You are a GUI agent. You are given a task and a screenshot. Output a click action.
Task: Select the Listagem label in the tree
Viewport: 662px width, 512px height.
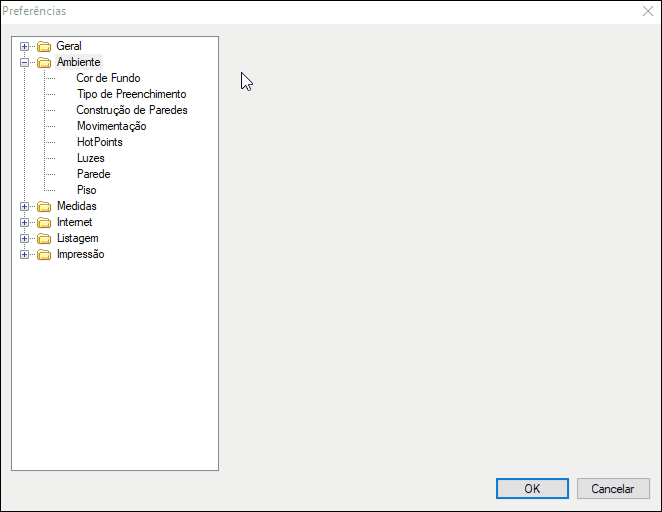78,238
